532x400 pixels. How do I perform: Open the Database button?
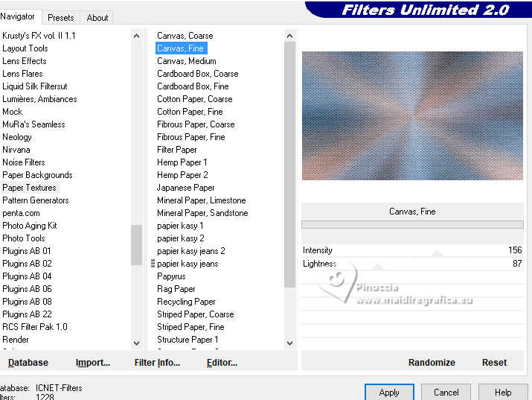coord(28,362)
